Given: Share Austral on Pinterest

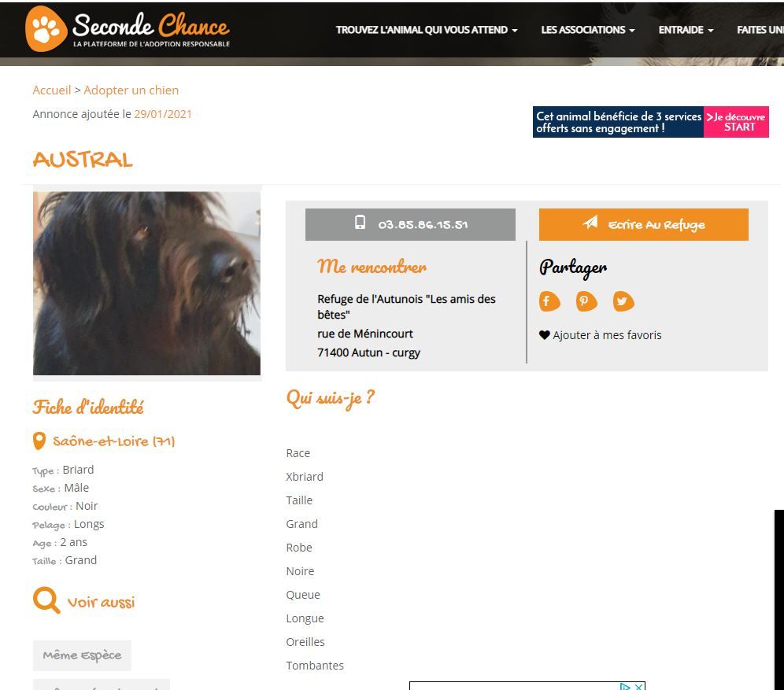Looking at the screenshot, I should 586,301.
